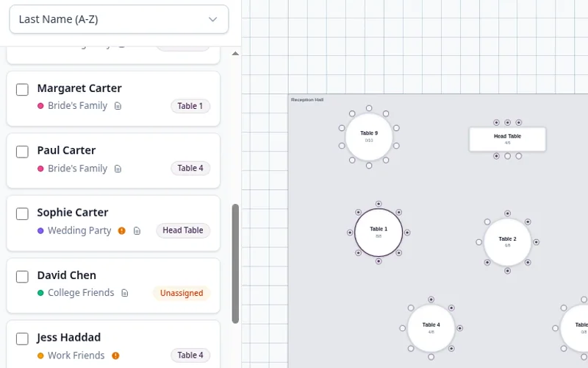588x368 pixels.
Task: Click the Table 1 badge on Margaret Carter
Action: (x=190, y=106)
